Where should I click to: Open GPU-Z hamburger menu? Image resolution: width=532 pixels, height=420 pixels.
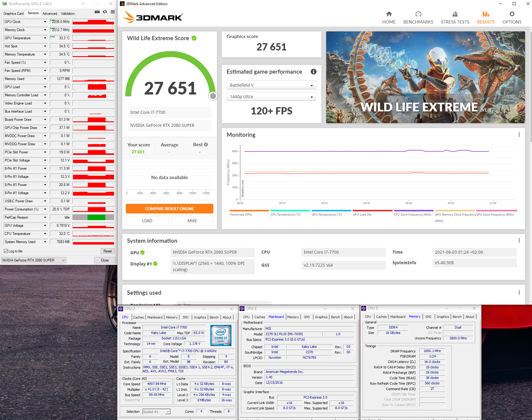[x=113, y=12]
